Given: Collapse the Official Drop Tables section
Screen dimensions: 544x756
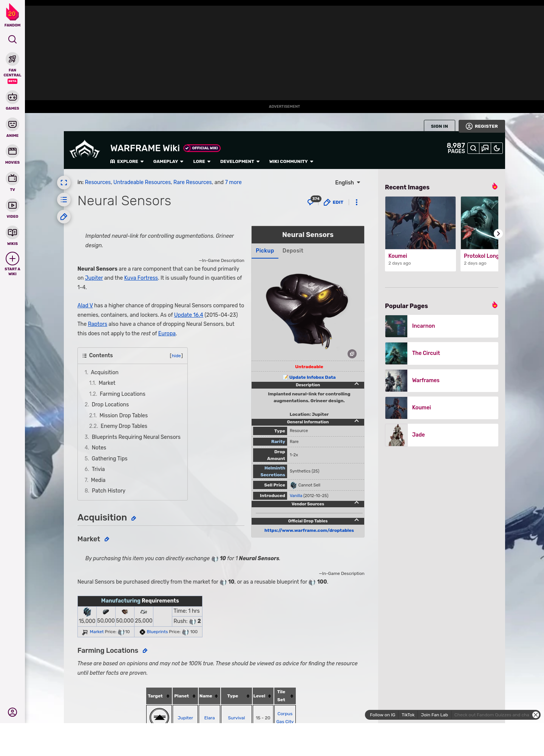Looking at the screenshot, I should (x=357, y=520).
